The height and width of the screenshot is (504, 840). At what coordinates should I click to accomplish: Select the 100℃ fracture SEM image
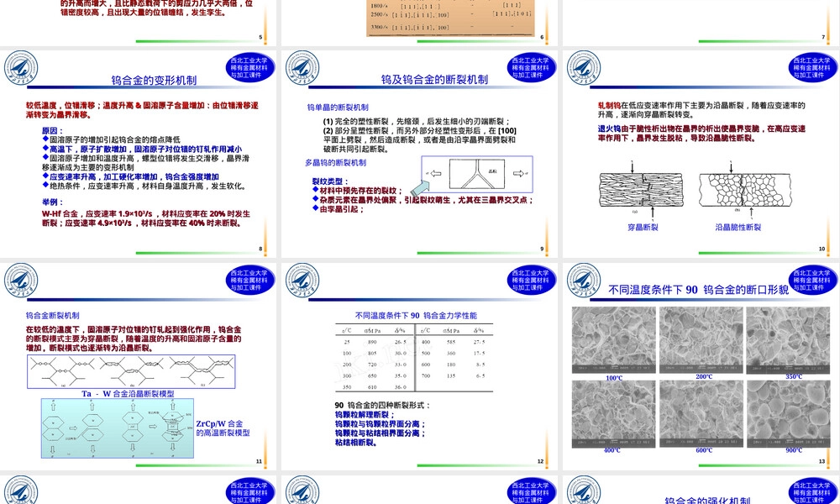tap(613, 340)
